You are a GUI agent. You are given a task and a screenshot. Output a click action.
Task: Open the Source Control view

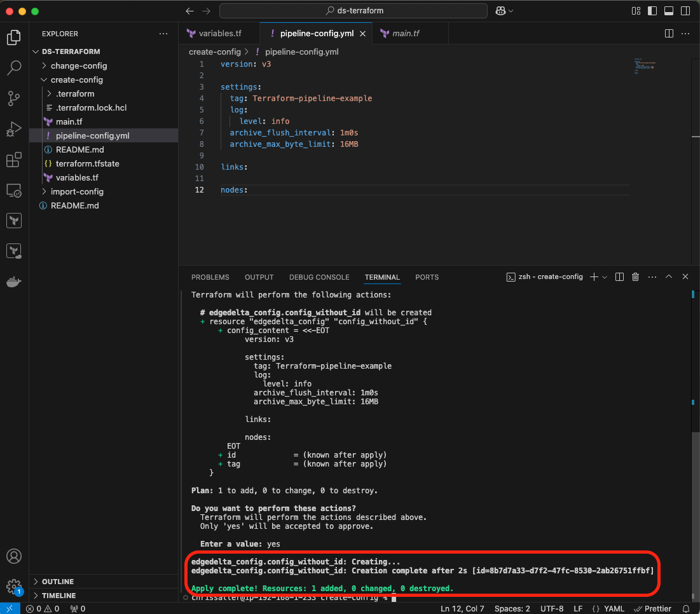[14, 98]
